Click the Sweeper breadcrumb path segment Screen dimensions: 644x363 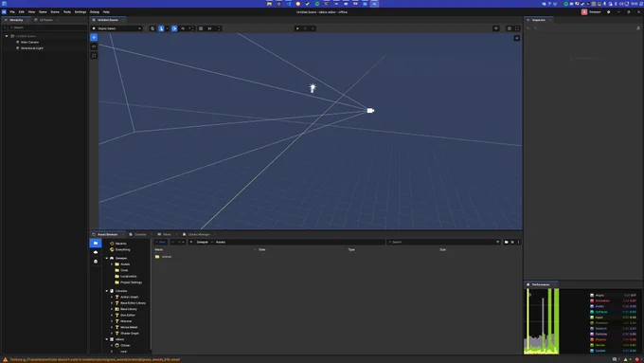(202, 242)
